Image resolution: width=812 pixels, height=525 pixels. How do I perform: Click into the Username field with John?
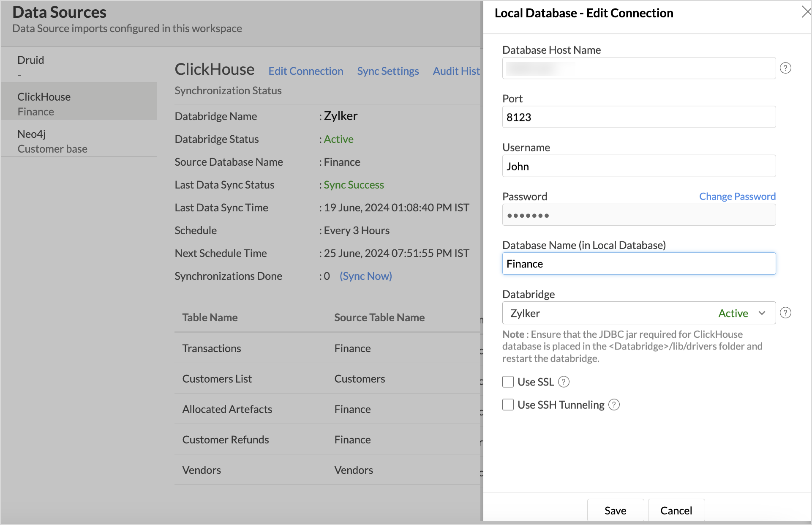pos(638,166)
